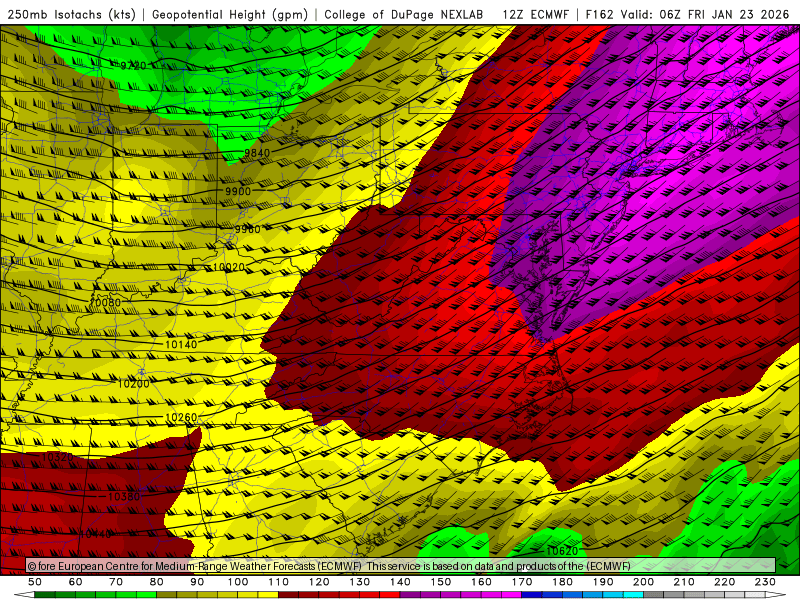The image size is (800, 600).
Task: Click the 60 value on the color scale
Action: point(76,582)
